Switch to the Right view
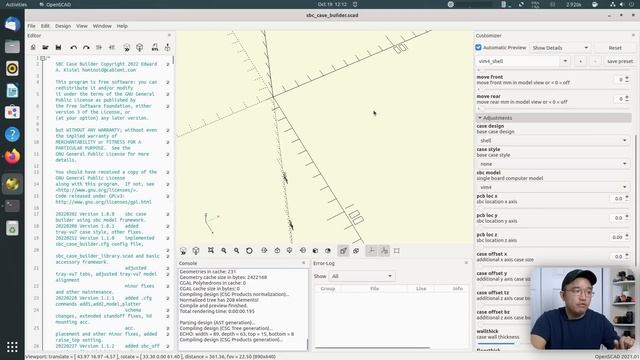Screen dimensions: 640x360 click(264, 251)
